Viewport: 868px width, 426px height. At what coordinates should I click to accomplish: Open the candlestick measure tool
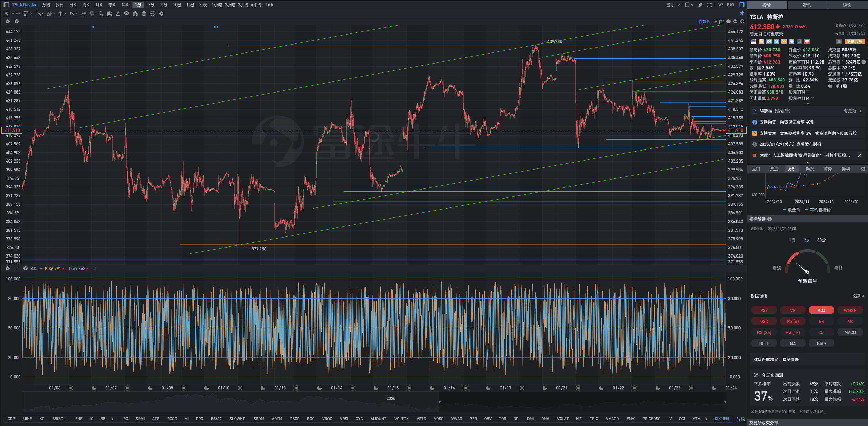tap(109, 13)
